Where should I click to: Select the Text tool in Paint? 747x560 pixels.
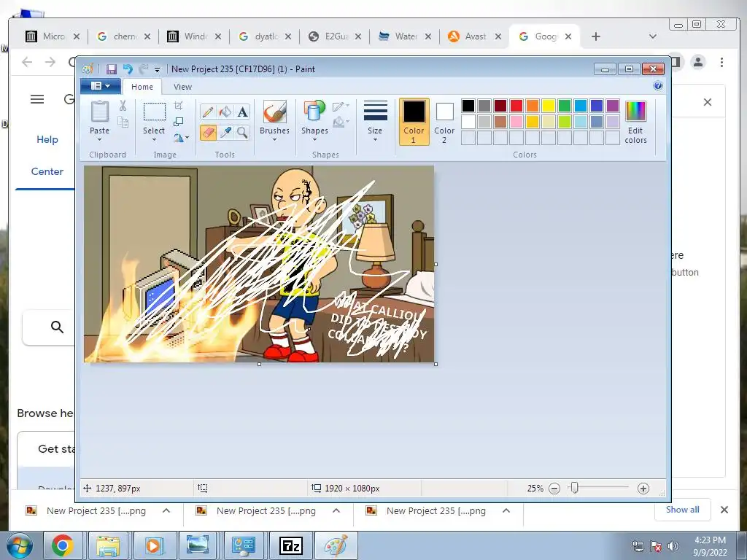click(242, 112)
